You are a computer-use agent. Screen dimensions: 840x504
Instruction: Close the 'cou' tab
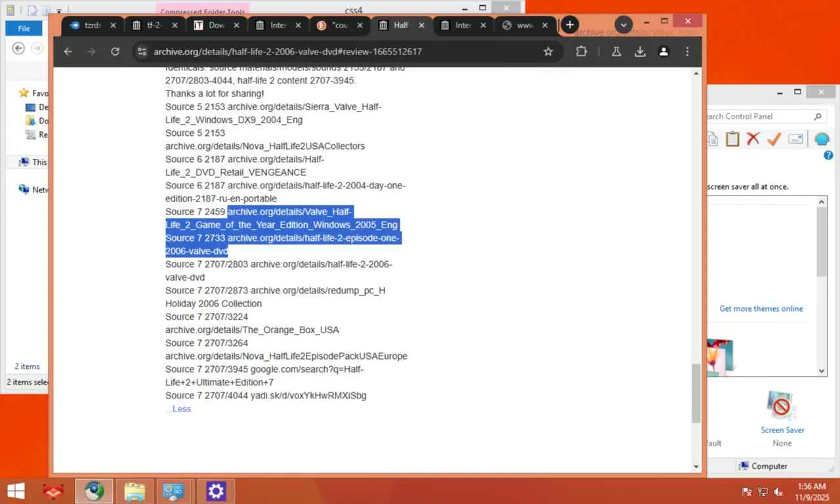click(360, 25)
